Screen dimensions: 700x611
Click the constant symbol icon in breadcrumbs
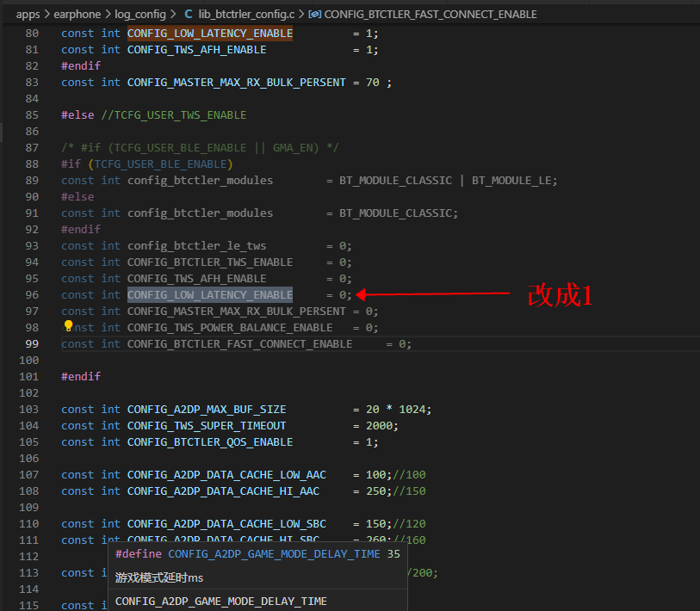pos(315,15)
